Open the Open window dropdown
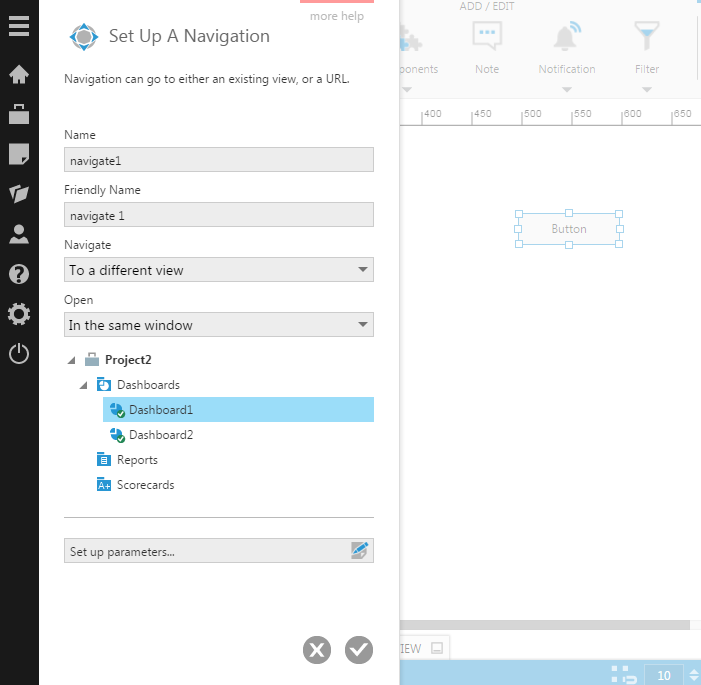Screen dimensions: 701x685 219,325
